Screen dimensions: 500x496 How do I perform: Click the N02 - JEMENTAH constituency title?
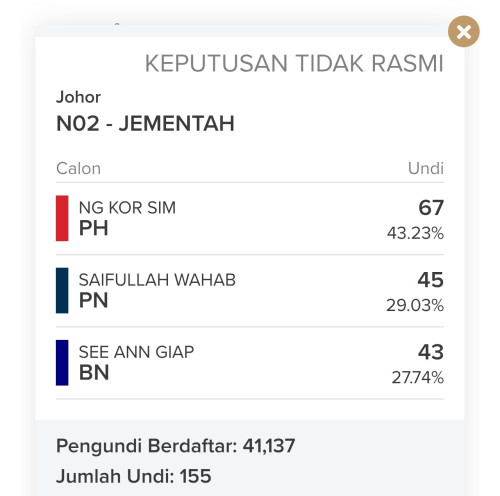(x=145, y=124)
